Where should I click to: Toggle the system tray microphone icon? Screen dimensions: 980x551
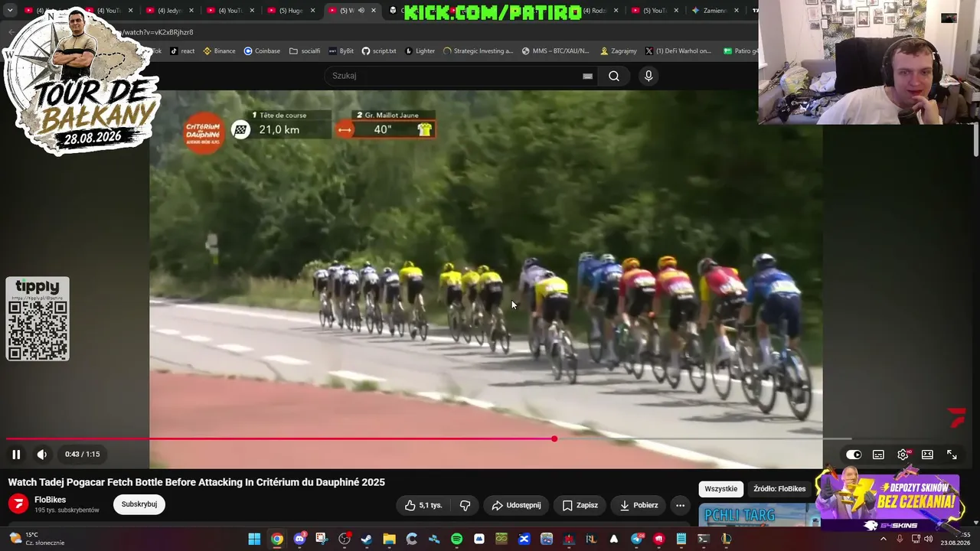pyautogui.click(x=900, y=539)
